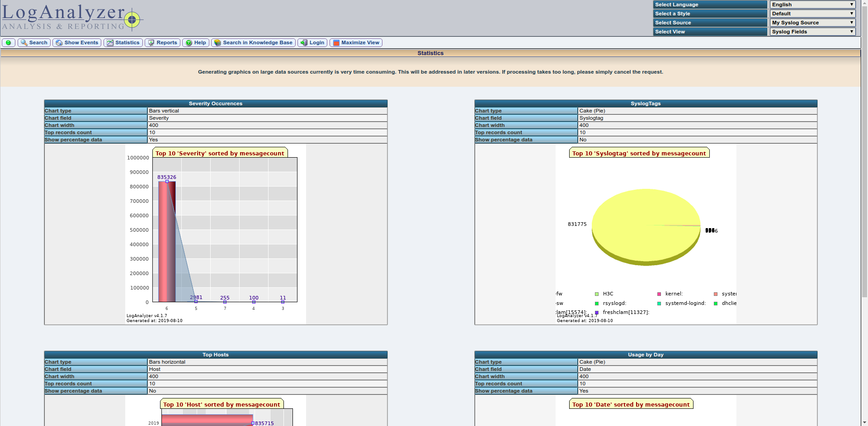Click the rsyslogd: legend entry
868x426 pixels.
tap(610, 303)
